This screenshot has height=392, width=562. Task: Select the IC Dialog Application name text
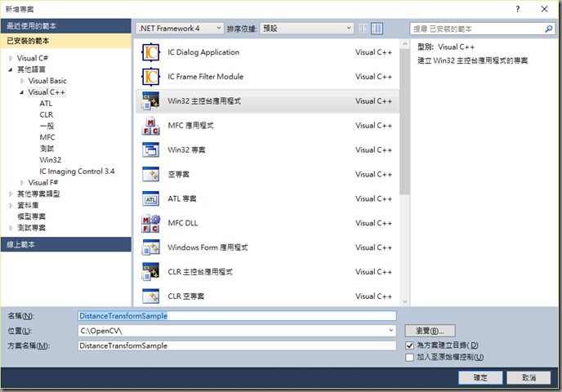coord(203,52)
